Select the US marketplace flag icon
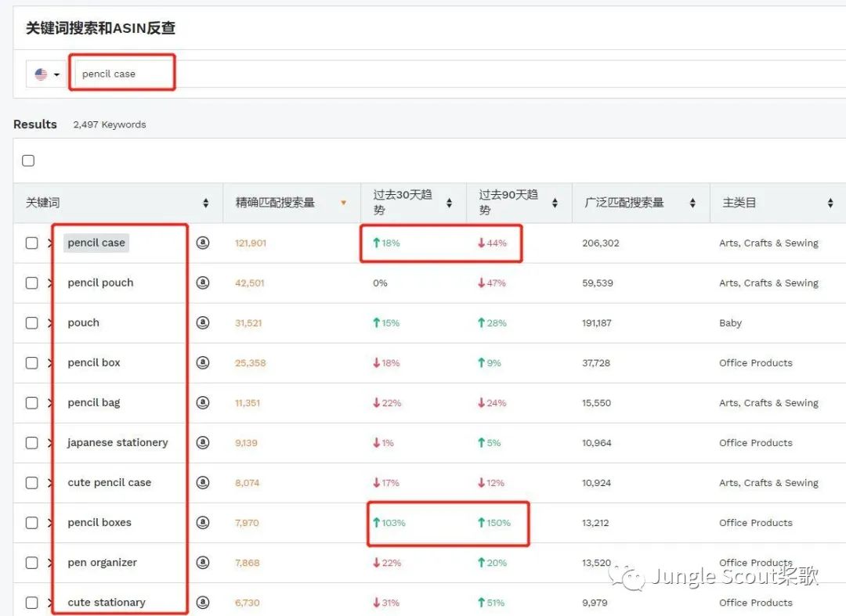This screenshot has width=846, height=616. click(x=41, y=73)
